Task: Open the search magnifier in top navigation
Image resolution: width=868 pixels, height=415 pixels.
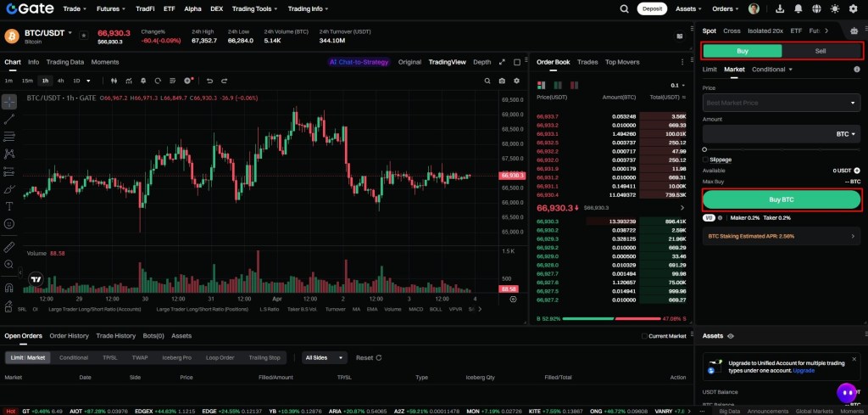Action: click(x=624, y=8)
